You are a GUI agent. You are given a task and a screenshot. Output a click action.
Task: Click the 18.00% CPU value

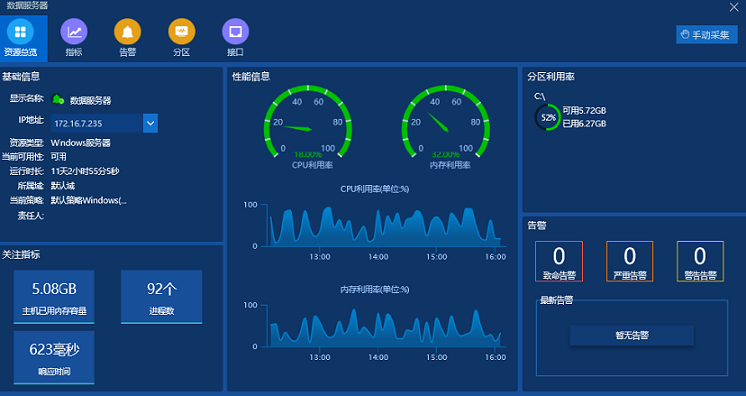(x=308, y=155)
